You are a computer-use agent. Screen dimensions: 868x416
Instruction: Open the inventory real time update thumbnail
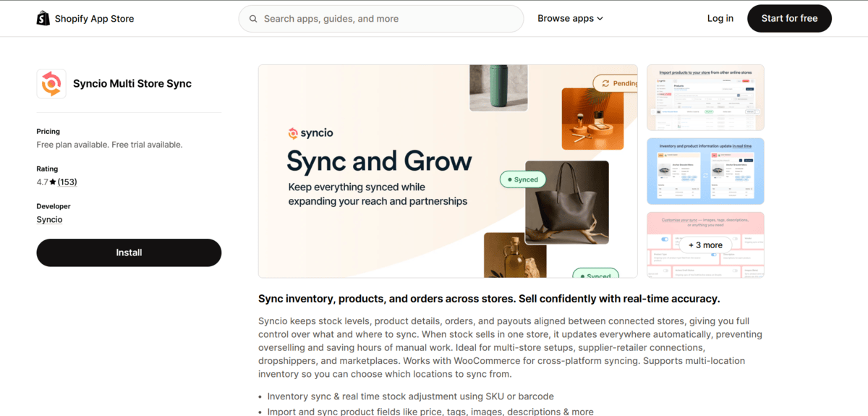pyautogui.click(x=705, y=171)
